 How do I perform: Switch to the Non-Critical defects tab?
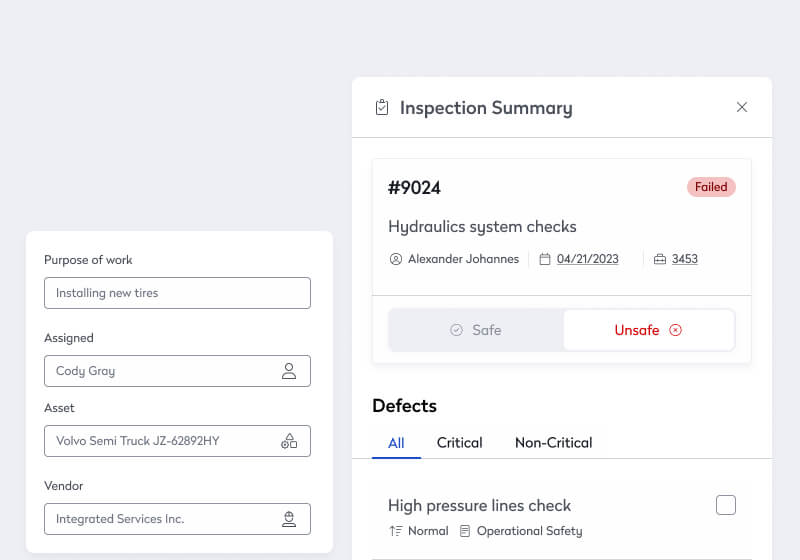tap(553, 442)
